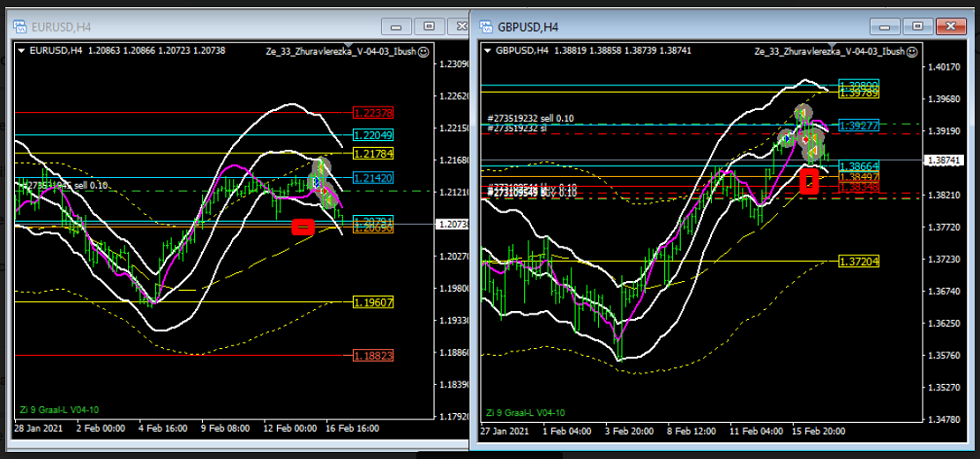Click the red square marker on EURUSD chart
This screenshot has height=459, width=980.
coord(302,227)
